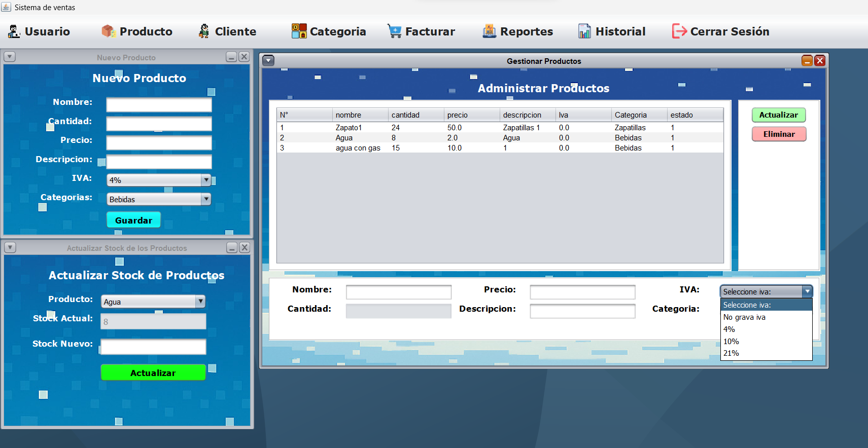Click the 'Iva' column header

tap(584, 115)
